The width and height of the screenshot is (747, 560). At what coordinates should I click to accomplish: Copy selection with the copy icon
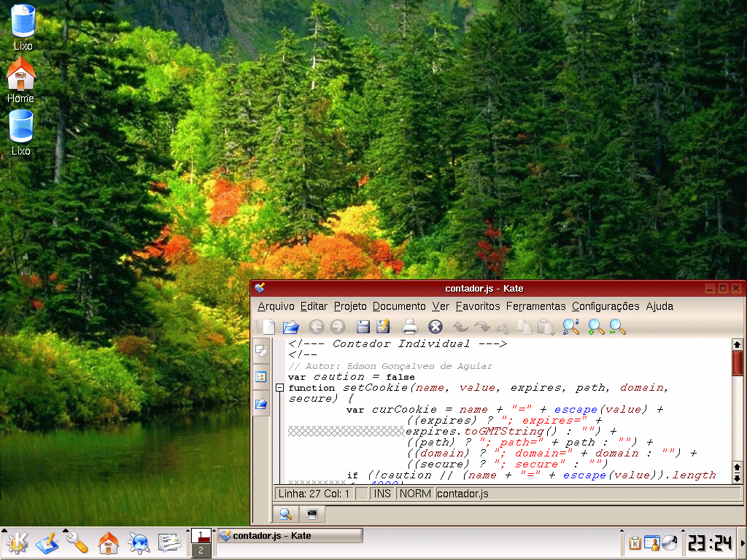coord(525,327)
